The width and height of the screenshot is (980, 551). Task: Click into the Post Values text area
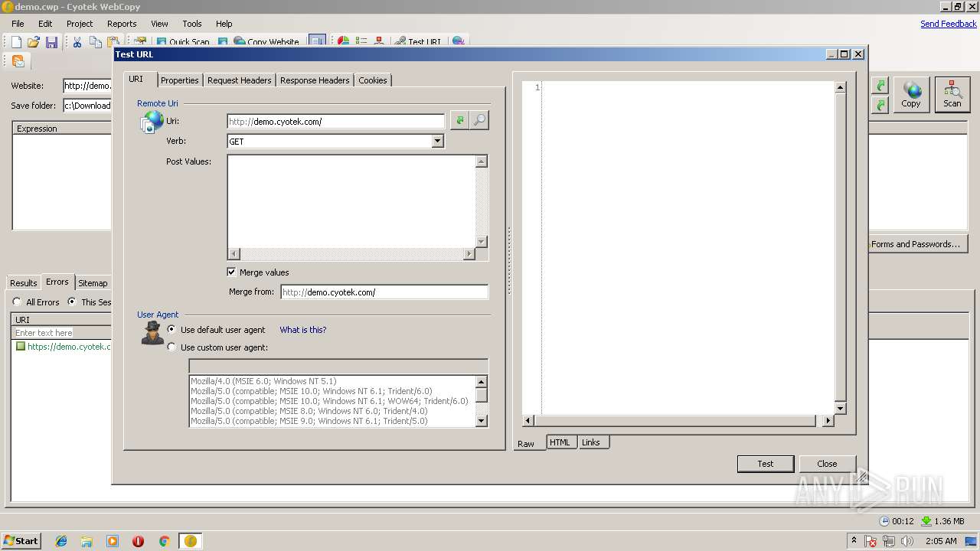[351, 201]
